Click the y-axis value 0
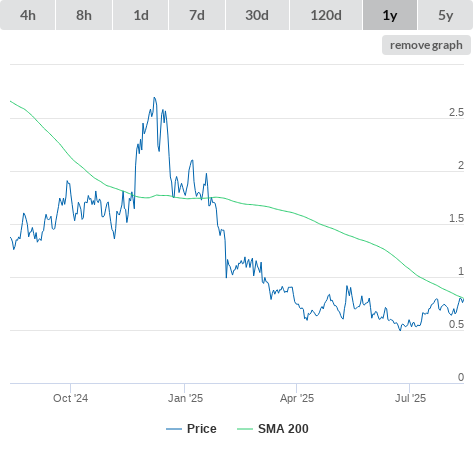 [461, 377]
